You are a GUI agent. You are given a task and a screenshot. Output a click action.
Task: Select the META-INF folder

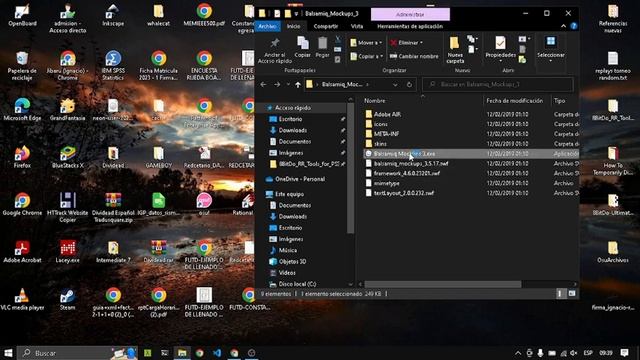tap(386, 134)
